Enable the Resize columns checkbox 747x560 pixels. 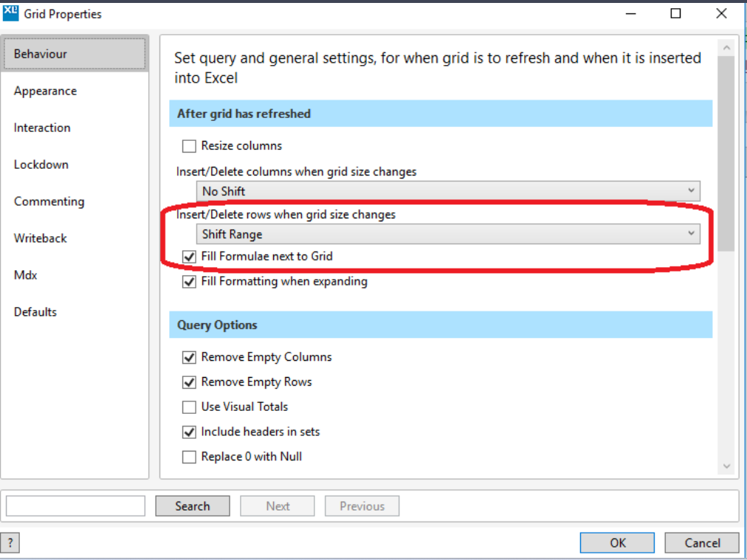tap(190, 146)
